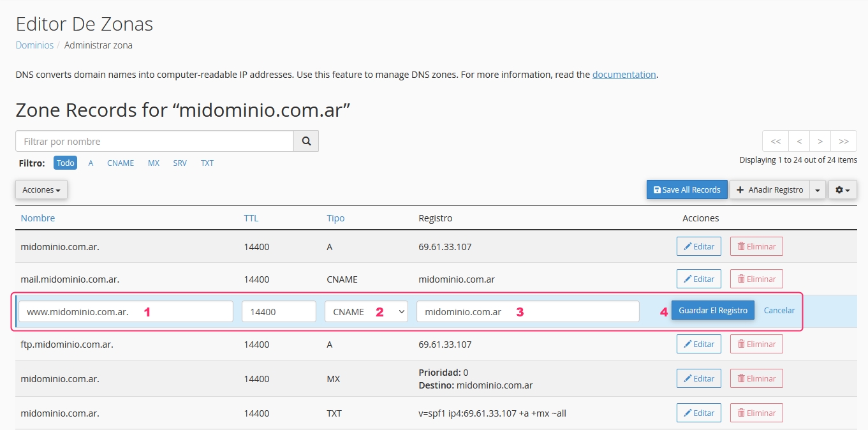
Task: Expand arrow beside Añadir Registro
Action: pyautogui.click(x=818, y=189)
